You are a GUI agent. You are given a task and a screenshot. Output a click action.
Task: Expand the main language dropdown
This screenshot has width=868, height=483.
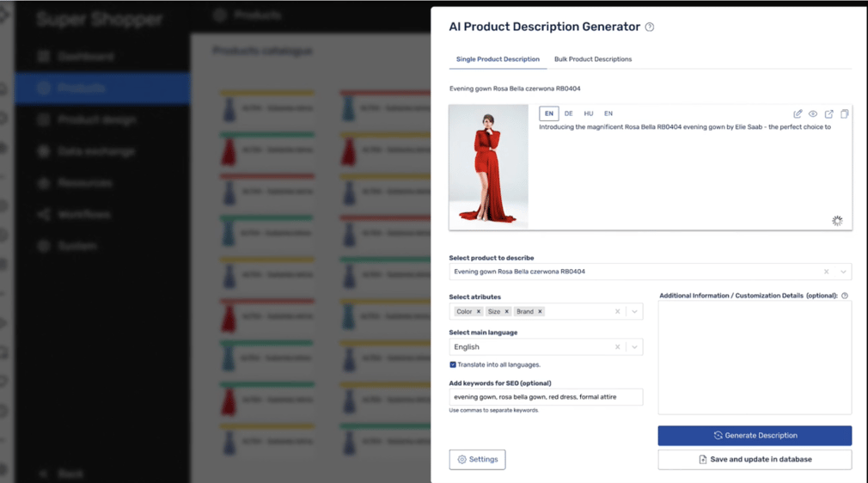click(634, 347)
